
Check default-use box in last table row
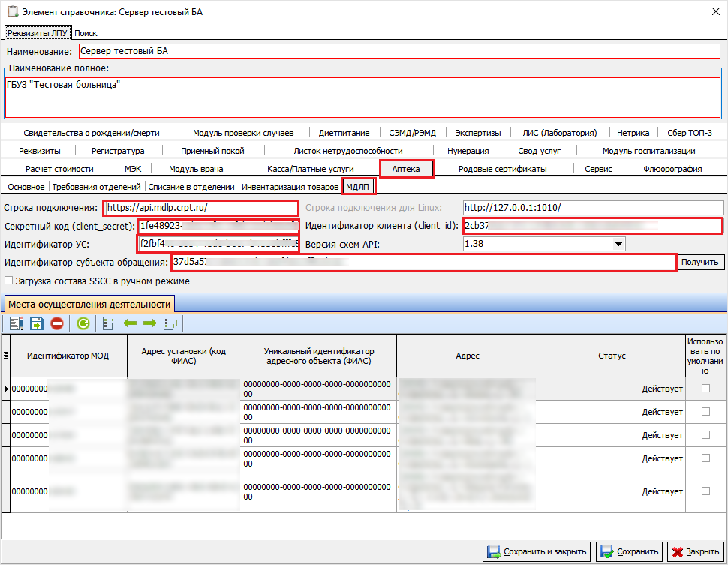pos(705,491)
